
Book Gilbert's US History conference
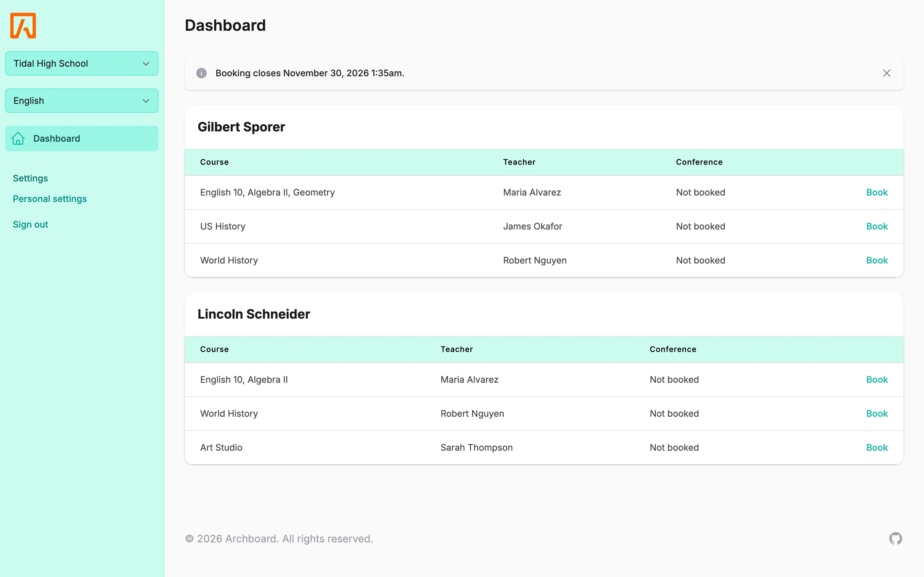[x=877, y=226]
